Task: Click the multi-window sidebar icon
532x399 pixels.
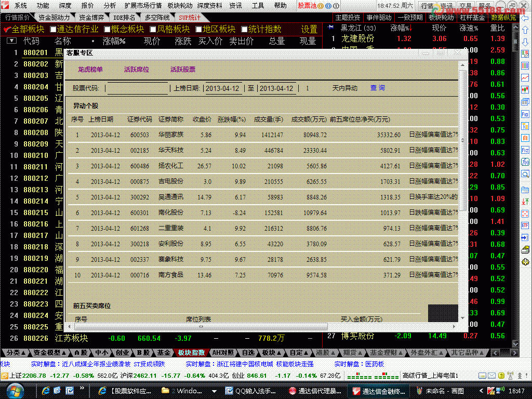Action: (525, 102)
